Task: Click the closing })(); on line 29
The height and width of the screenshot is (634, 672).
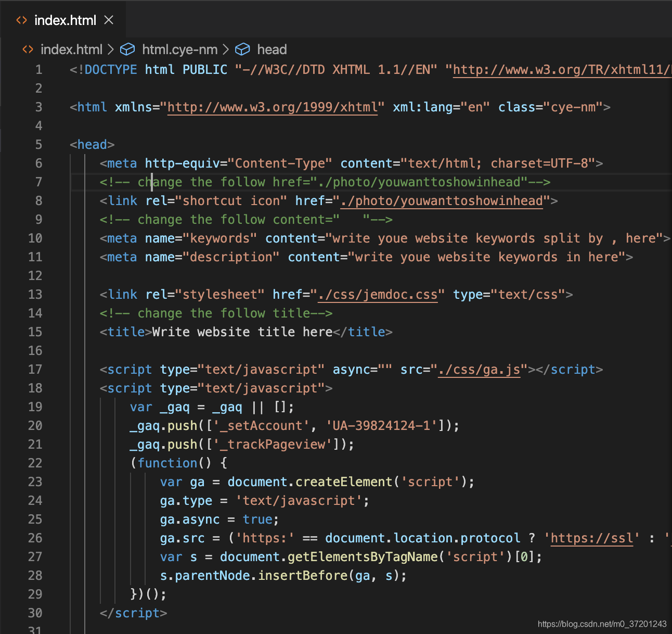Action: [149, 594]
